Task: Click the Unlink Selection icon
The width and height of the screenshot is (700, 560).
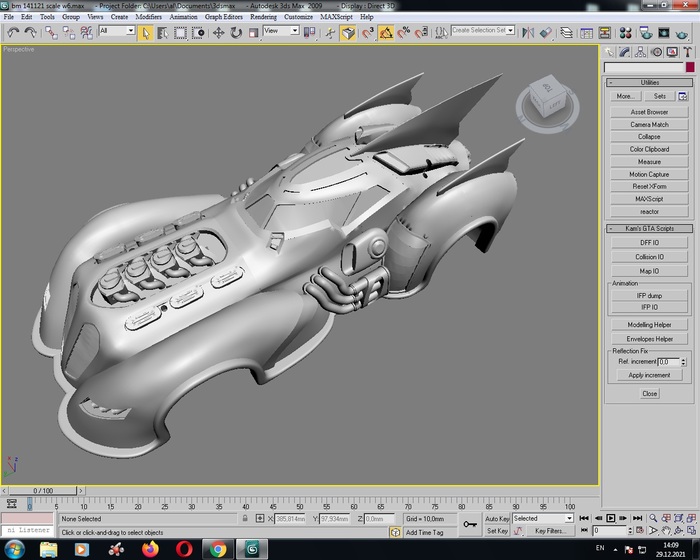Action: [69, 33]
